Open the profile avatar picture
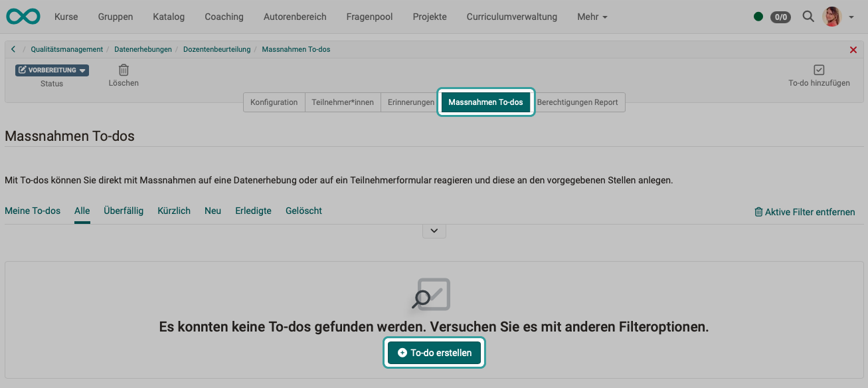The height and width of the screenshot is (388, 868). 831,16
